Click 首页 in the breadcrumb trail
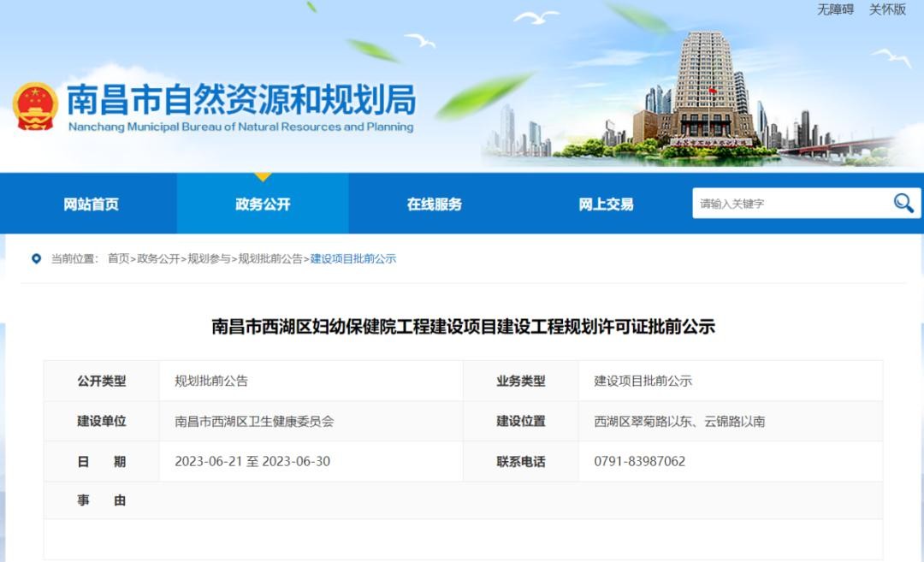 pos(118,258)
